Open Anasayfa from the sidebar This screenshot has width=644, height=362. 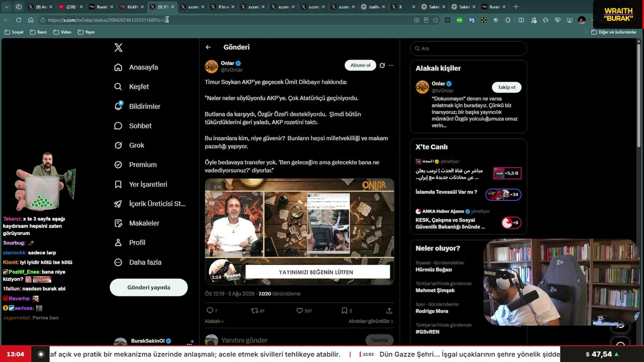coord(136,67)
